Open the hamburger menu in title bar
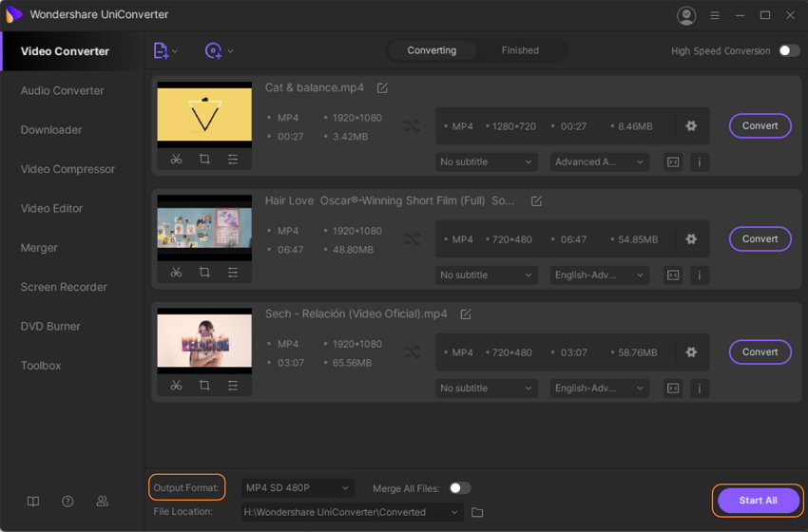The height and width of the screenshot is (532, 808). click(715, 15)
